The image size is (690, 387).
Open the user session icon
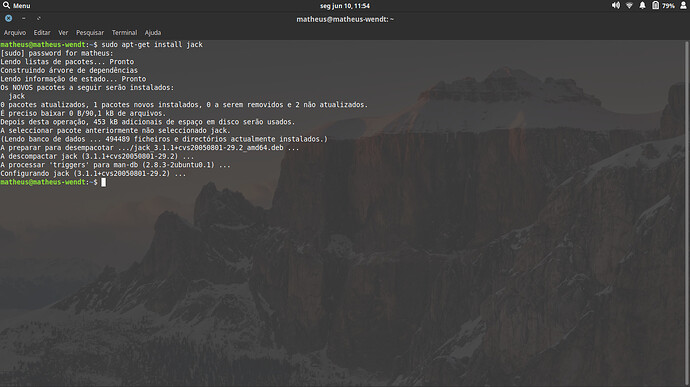pos(683,5)
